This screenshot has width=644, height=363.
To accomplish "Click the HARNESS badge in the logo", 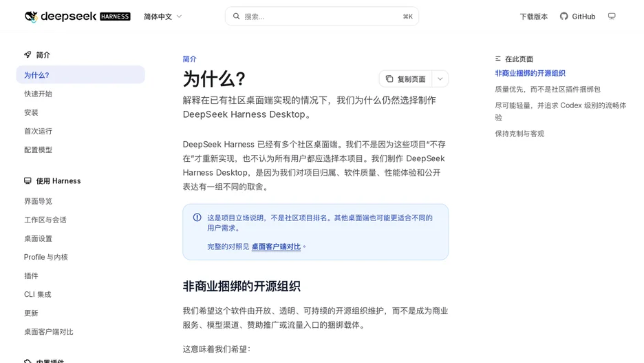I will [x=115, y=17].
